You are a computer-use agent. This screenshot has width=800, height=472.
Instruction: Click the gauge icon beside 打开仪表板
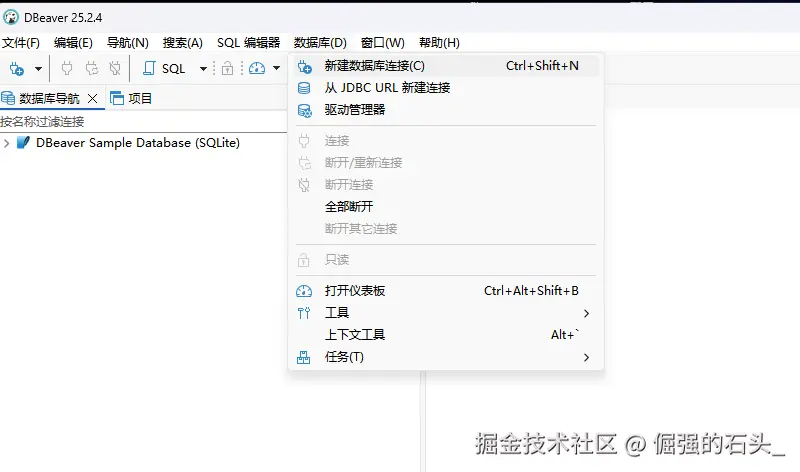click(304, 291)
